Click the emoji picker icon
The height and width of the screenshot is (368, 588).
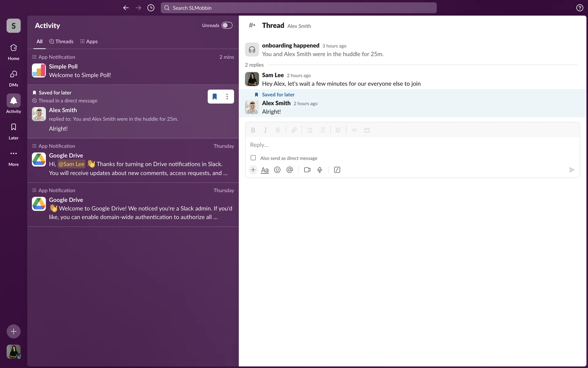click(277, 170)
